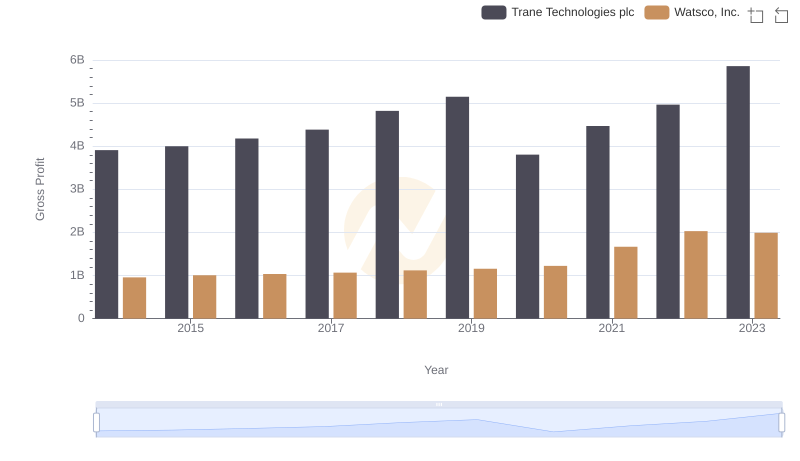Click the left handle of the range slider

click(x=97, y=423)
